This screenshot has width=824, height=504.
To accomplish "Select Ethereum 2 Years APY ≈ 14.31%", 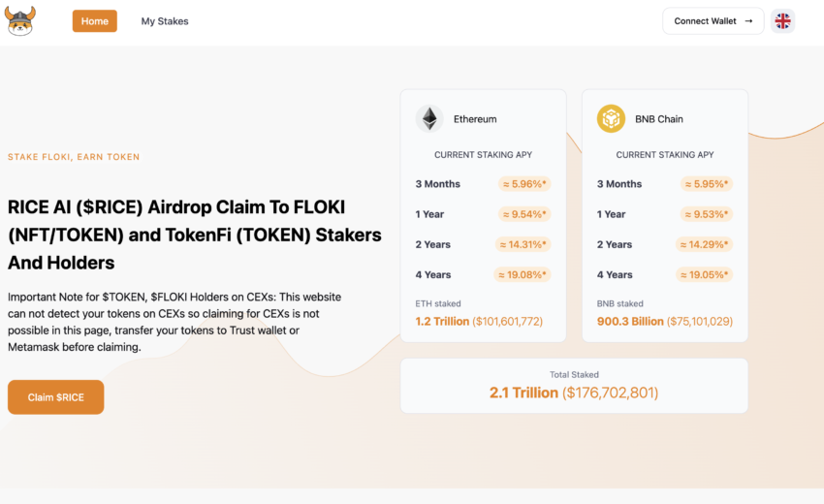I will pos(523,244).
